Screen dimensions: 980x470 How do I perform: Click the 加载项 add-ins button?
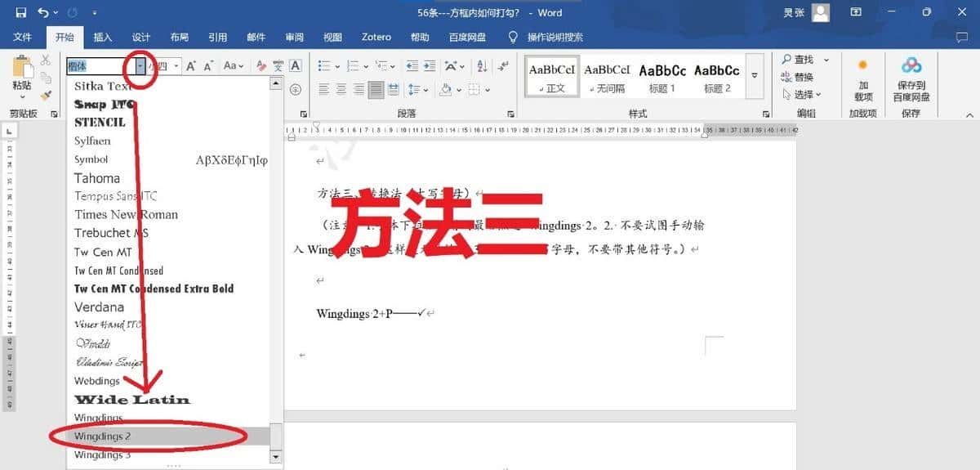863,78
